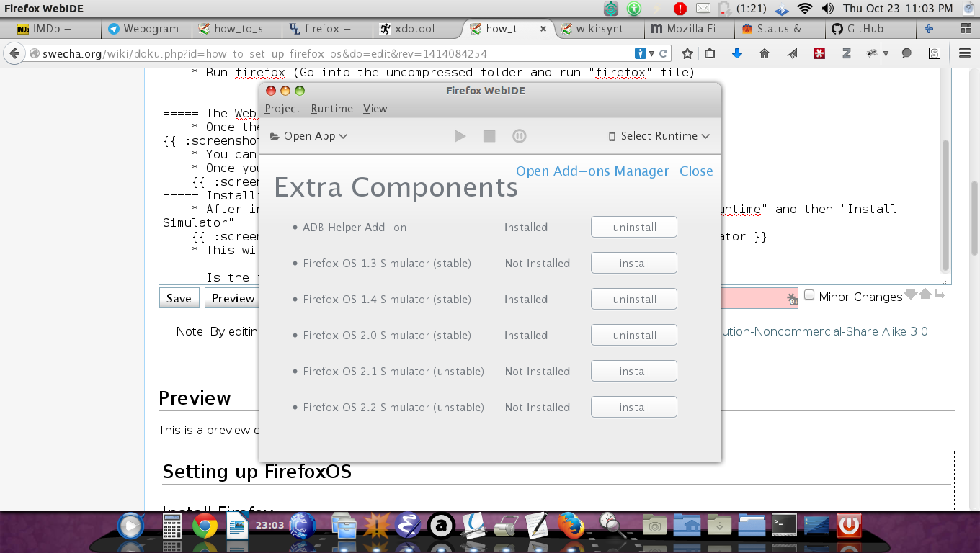Click the Close link in Extra Components
The image size is (980, 553).
[x=696, y=171]
